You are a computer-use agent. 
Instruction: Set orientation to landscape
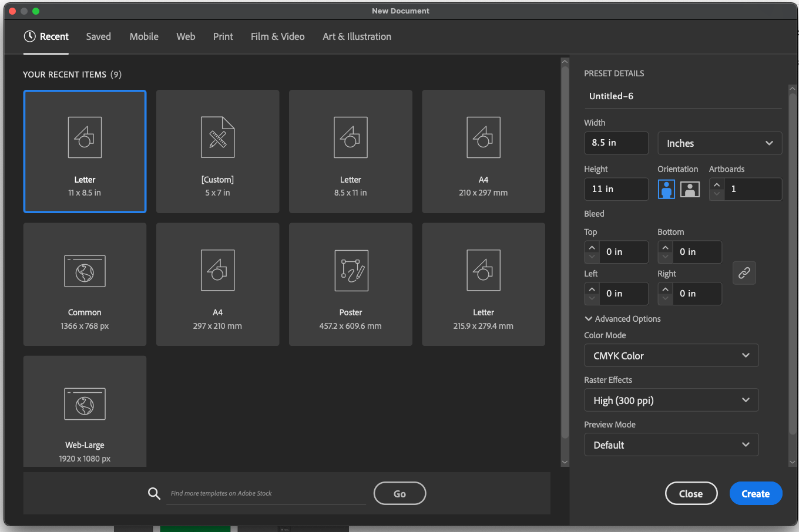click(690, 189)
